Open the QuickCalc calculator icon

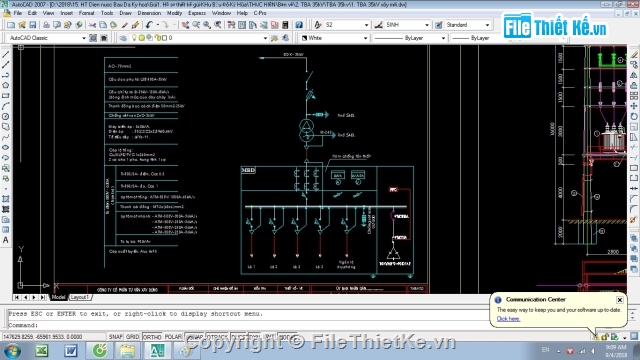click(285, 25)
